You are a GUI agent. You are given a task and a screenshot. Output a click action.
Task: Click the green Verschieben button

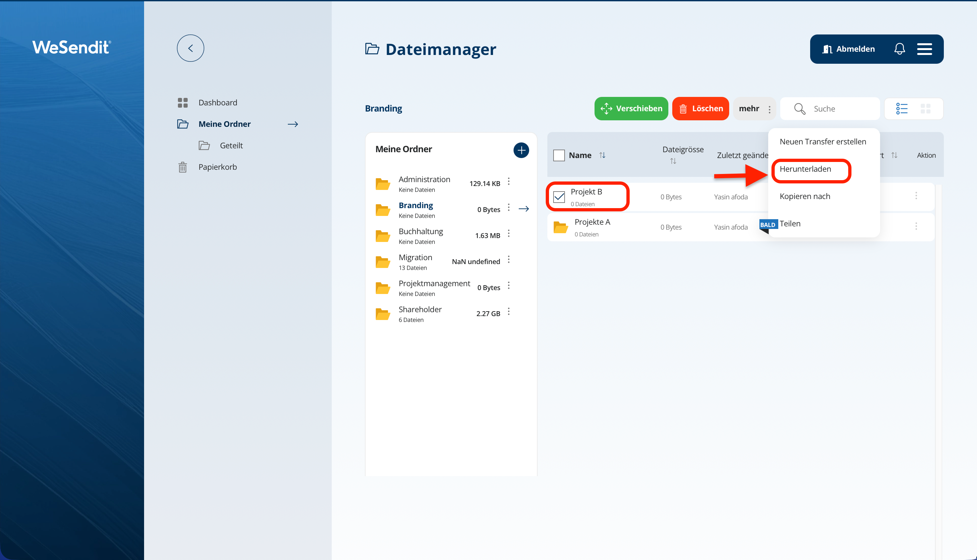coord(631,109)
